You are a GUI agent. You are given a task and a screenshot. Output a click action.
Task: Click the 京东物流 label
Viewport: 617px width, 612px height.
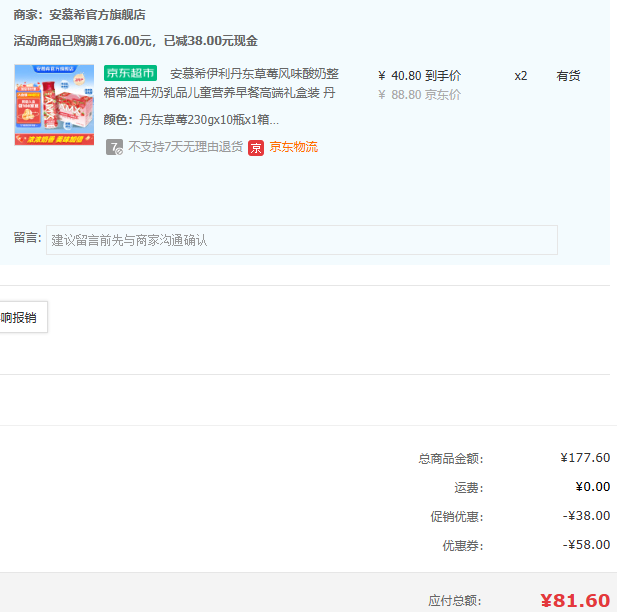pos(294,147)
